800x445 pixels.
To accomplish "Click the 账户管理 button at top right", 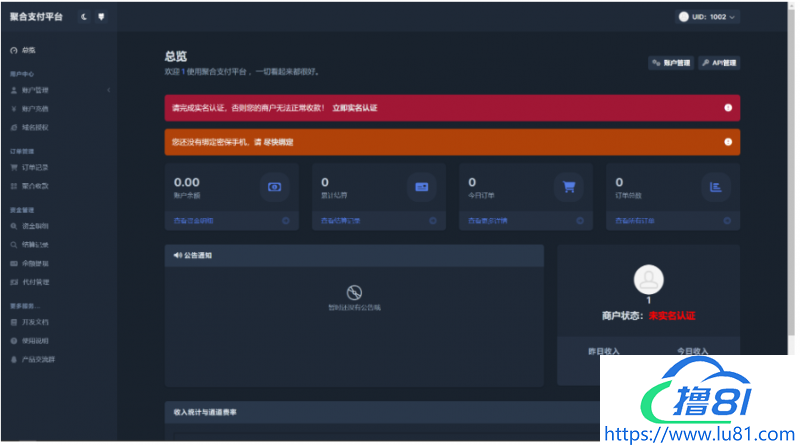I will click(670, 63).
